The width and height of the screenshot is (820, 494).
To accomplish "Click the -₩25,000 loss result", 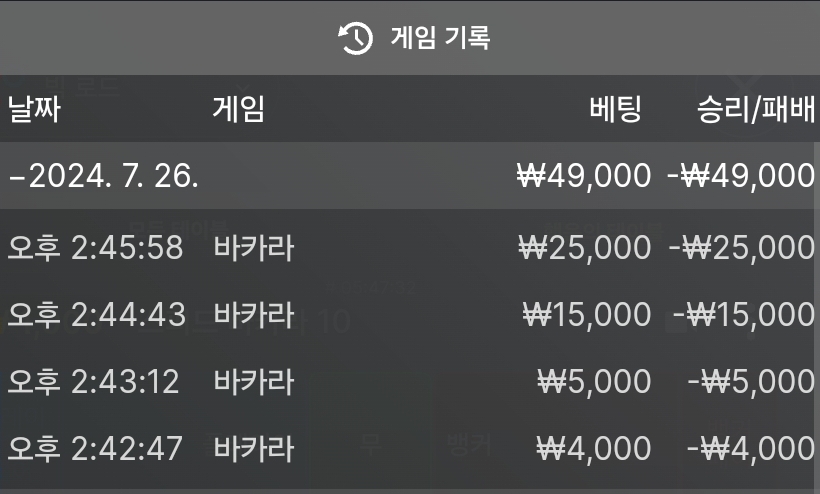I will [742, 248].
